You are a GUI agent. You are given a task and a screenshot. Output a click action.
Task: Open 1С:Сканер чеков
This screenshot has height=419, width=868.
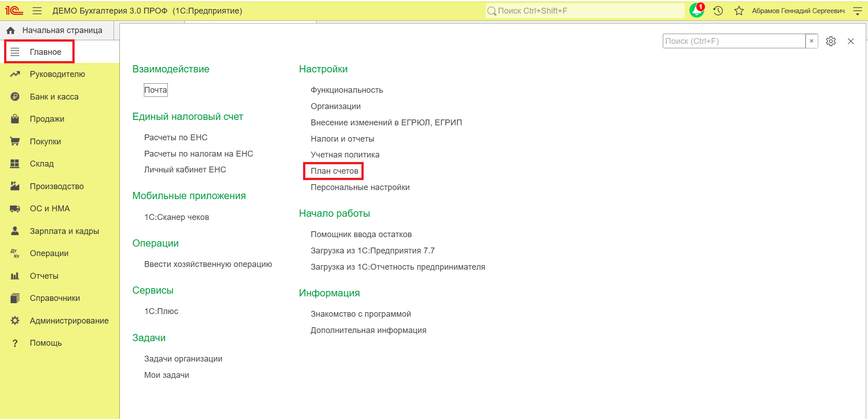point(176,217)
